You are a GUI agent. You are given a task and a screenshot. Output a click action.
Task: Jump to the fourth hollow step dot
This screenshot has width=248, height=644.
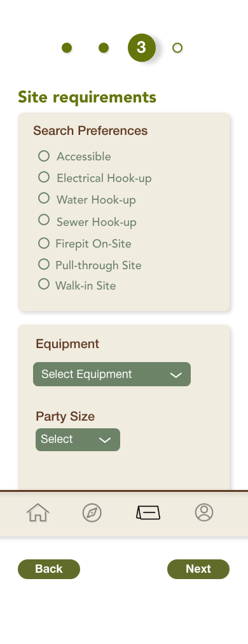pos(177,48)
